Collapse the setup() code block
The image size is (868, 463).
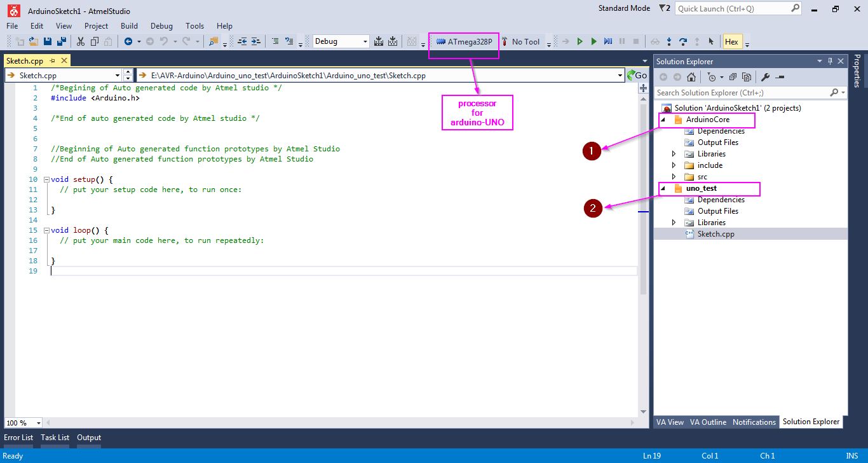click(x=46, y=179)
